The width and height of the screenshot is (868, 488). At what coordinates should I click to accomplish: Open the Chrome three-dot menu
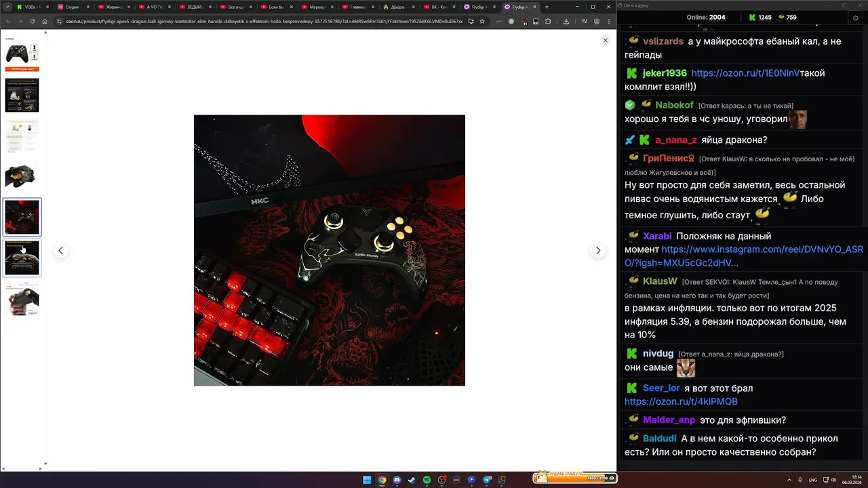pyautogui.click(x=609, y=21)
